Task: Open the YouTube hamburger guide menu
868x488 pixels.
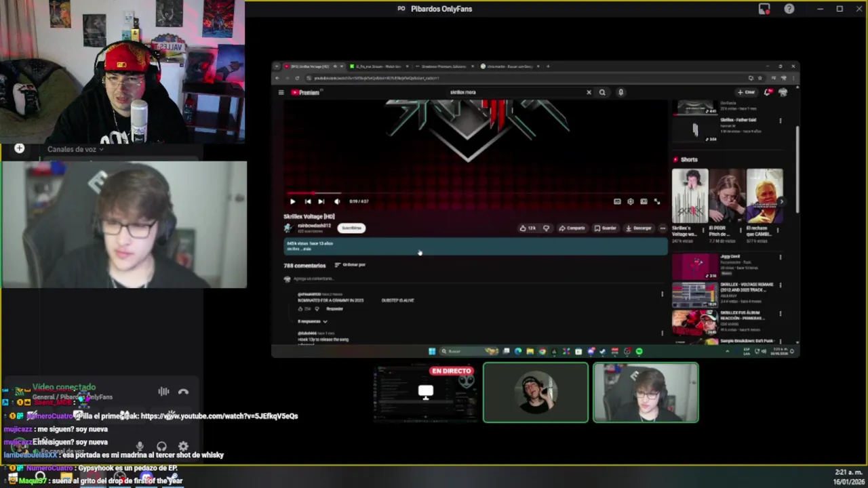Action: [x=281, y=92]
